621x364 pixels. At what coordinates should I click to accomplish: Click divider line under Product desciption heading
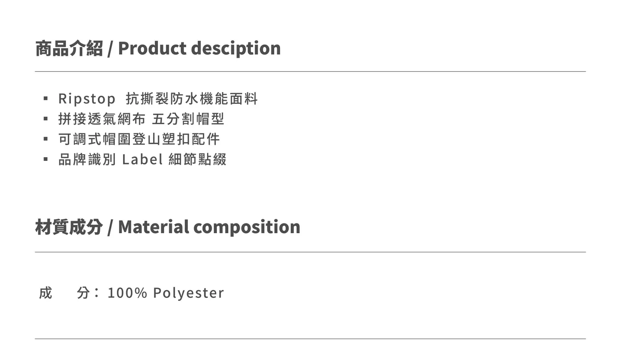310,71
